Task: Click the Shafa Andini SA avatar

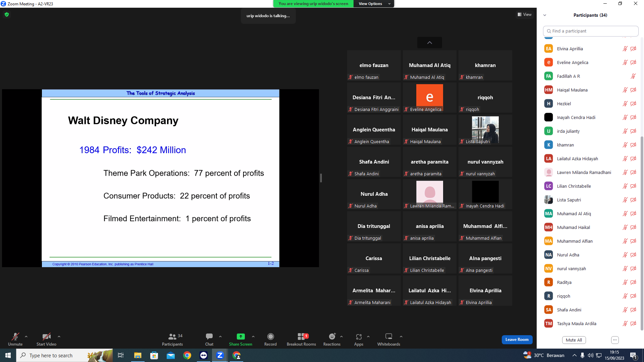Action: 548,310
